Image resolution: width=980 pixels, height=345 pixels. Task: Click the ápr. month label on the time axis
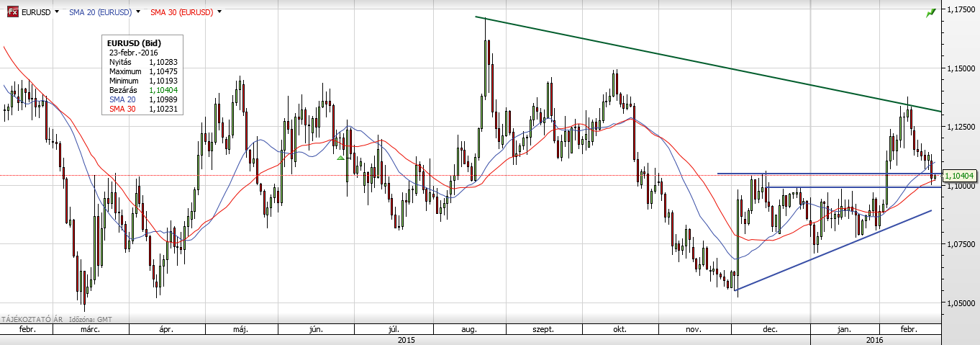[x=166, y=329]
